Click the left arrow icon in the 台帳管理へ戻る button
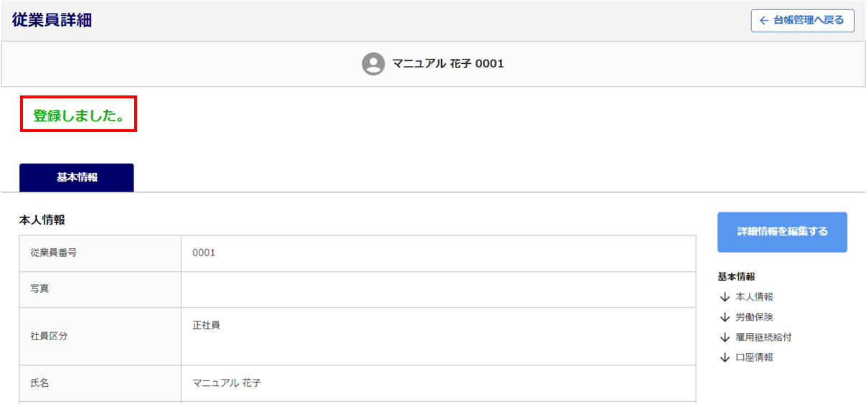 coord(764,21)
